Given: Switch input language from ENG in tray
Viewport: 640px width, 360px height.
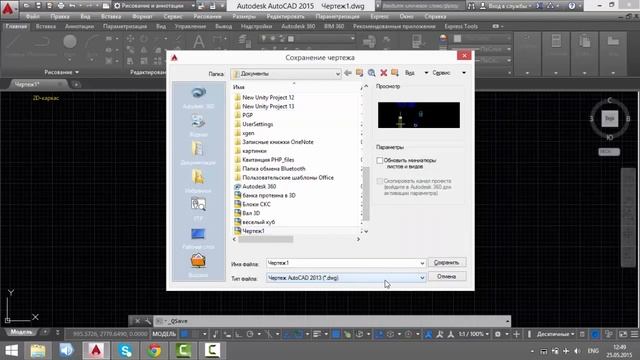Looking at the screenshot, I should (593, 351).
